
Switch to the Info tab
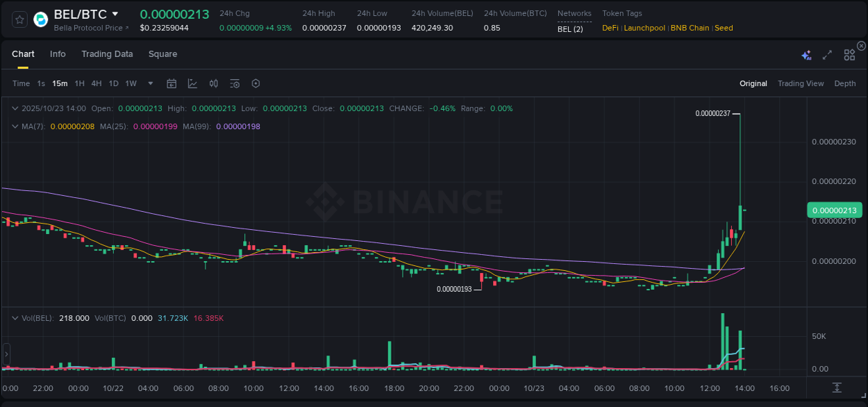click(x=58, y=53)
